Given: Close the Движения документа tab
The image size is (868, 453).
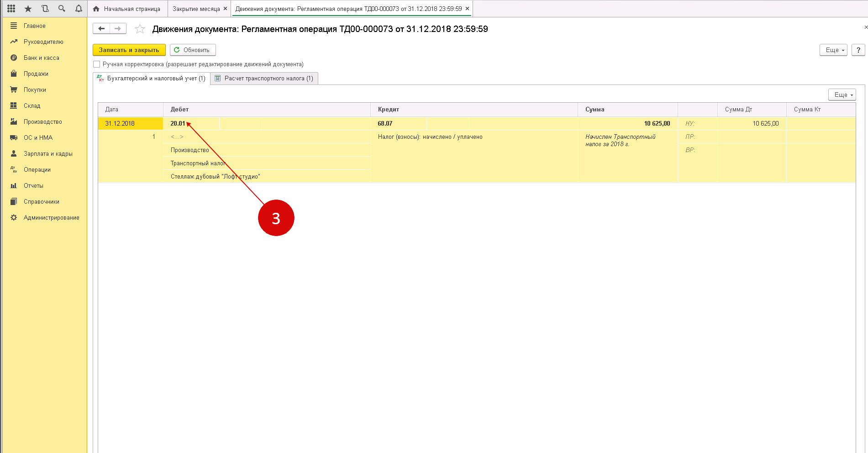Looking at the screenshot, I should click(x=467, y=9).
